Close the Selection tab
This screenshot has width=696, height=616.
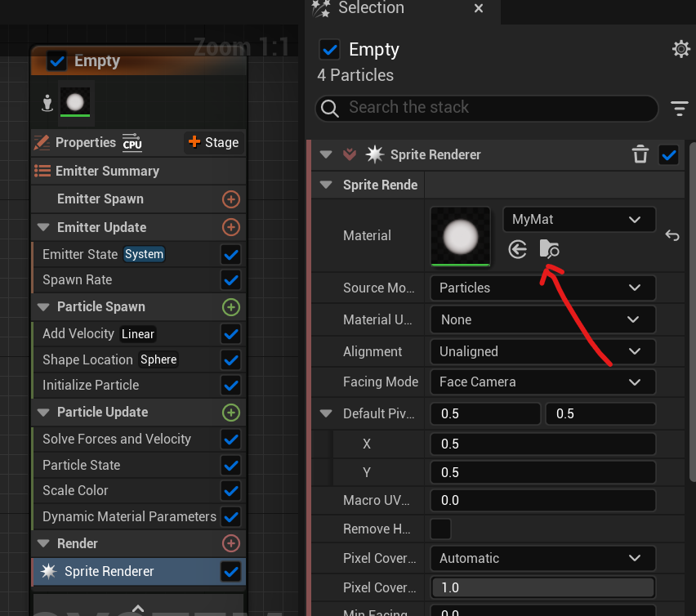tap(479, 8)
